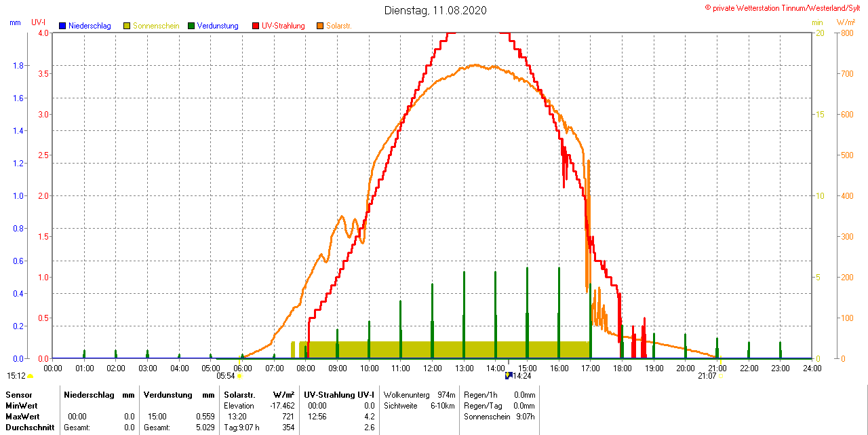Click the green Verdunstung legend swatch
Screen dimensions: 868x435
tap(191, 26)
